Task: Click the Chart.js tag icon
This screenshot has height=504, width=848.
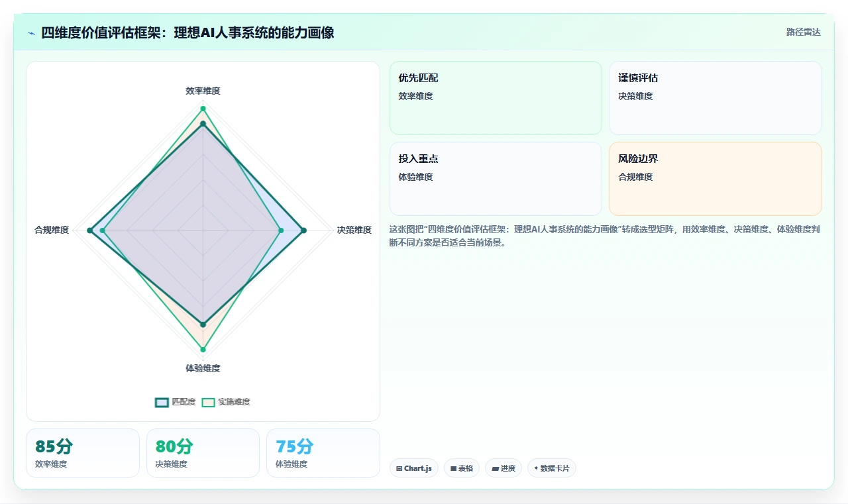Action: (399, 468)
